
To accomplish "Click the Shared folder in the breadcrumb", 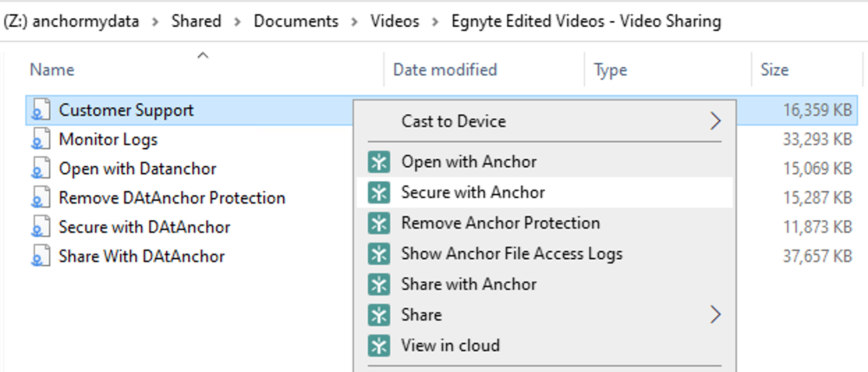I will [196, 22].
